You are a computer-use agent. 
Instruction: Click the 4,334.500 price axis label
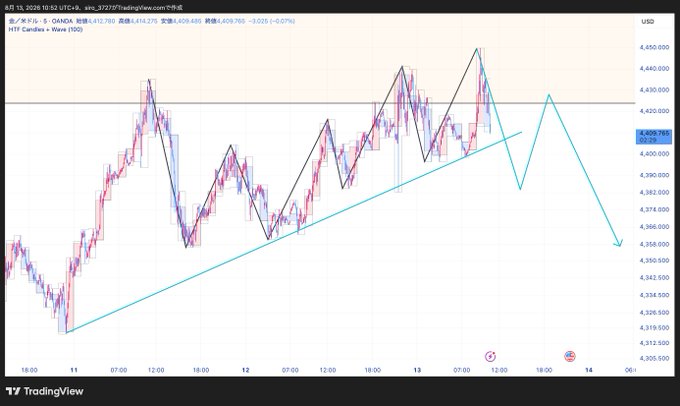(654, 295)
